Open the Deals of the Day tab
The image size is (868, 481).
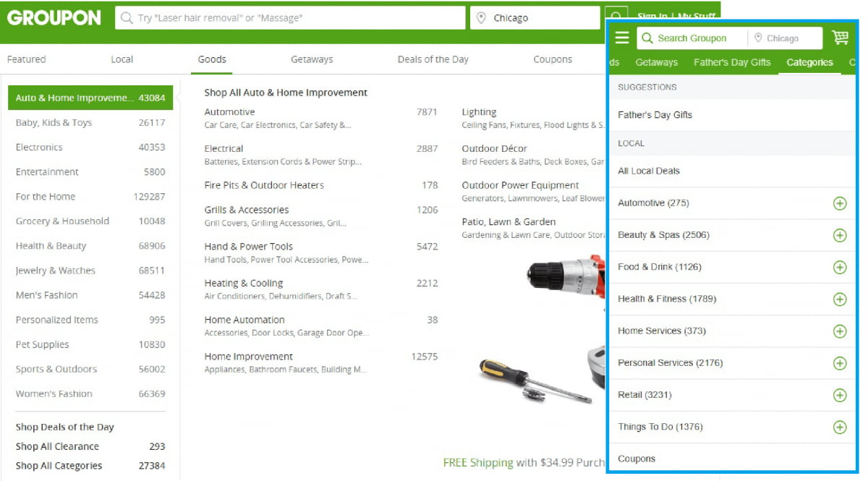click(x=433, y=59)
